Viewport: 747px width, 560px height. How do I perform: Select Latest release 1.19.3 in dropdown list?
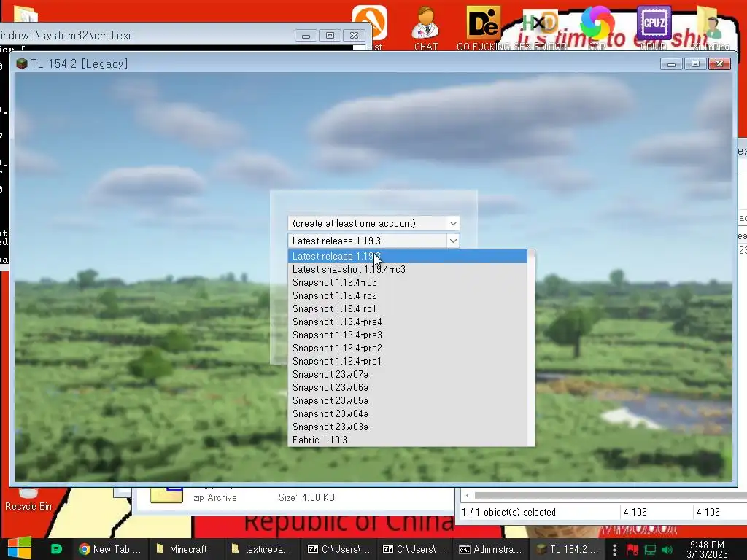(407, 256)
